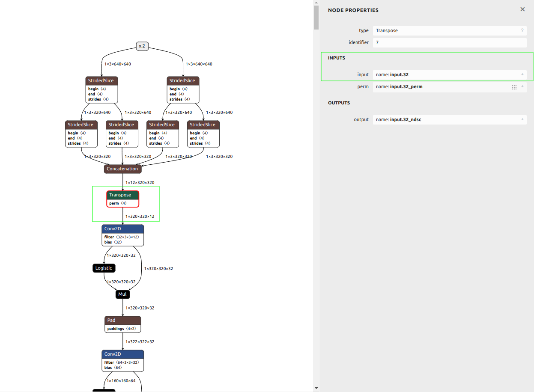The image size is (534, 392).
Task: Click the question mark help icon beside type
Action: 522,30
